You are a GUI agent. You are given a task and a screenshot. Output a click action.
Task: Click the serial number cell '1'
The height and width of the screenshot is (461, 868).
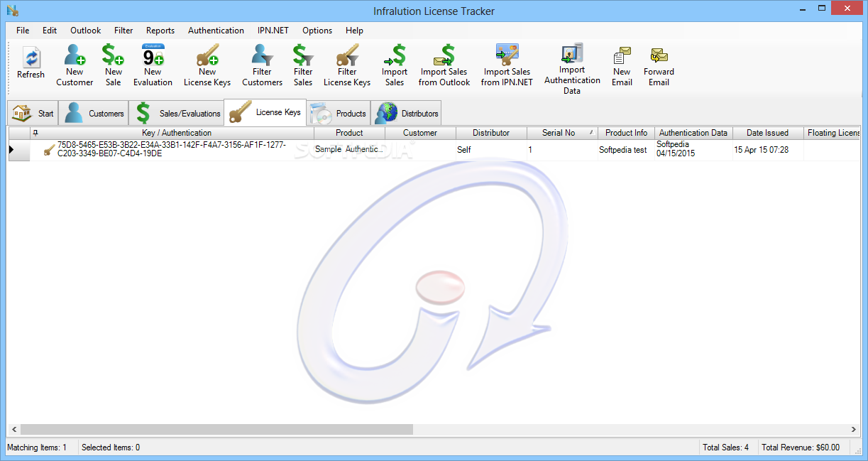[x=562, y=150]
